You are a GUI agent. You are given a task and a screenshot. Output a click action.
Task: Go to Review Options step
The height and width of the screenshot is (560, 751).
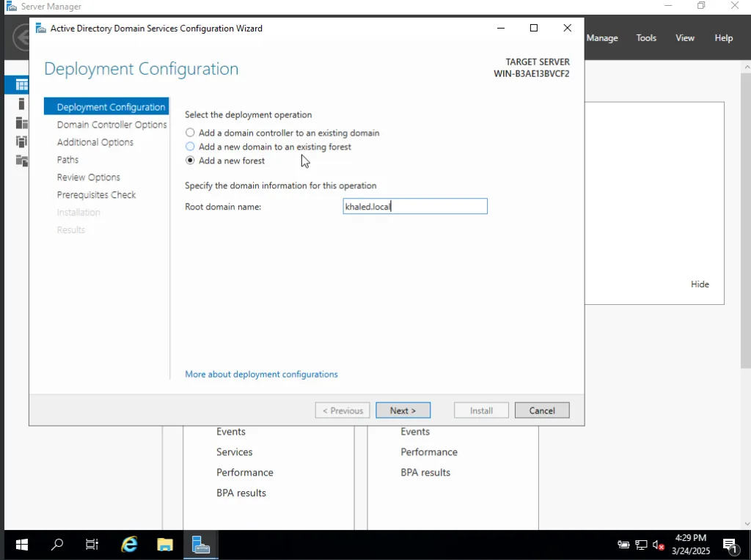click(x=89, y=177)
